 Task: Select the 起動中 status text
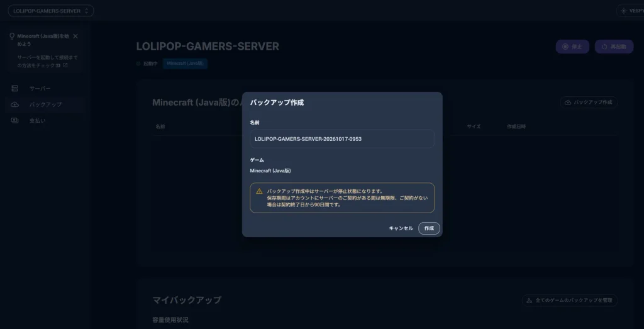coord(150,64)
